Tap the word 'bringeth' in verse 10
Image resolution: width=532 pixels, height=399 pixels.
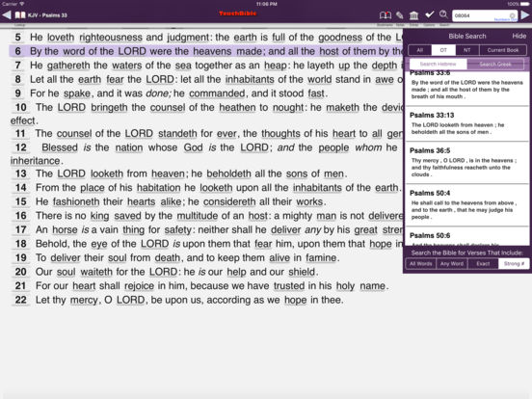(x=109, y=108)
